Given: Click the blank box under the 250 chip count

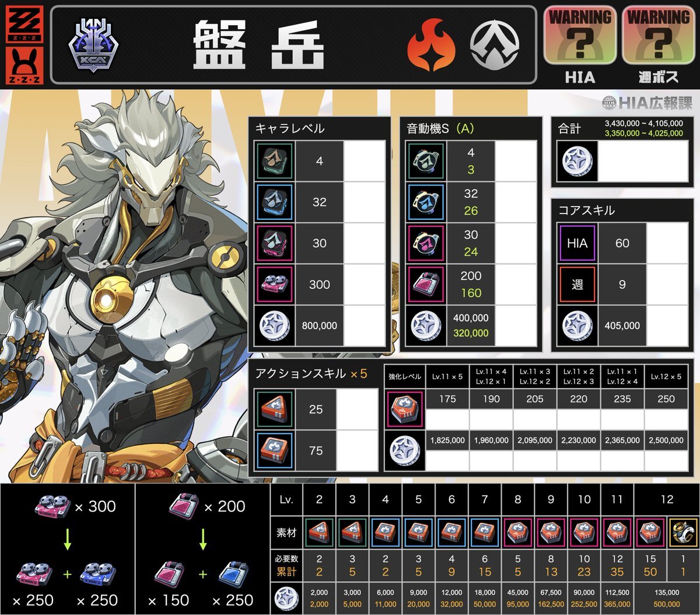Looking at the screenshot, I should (666, 419).
